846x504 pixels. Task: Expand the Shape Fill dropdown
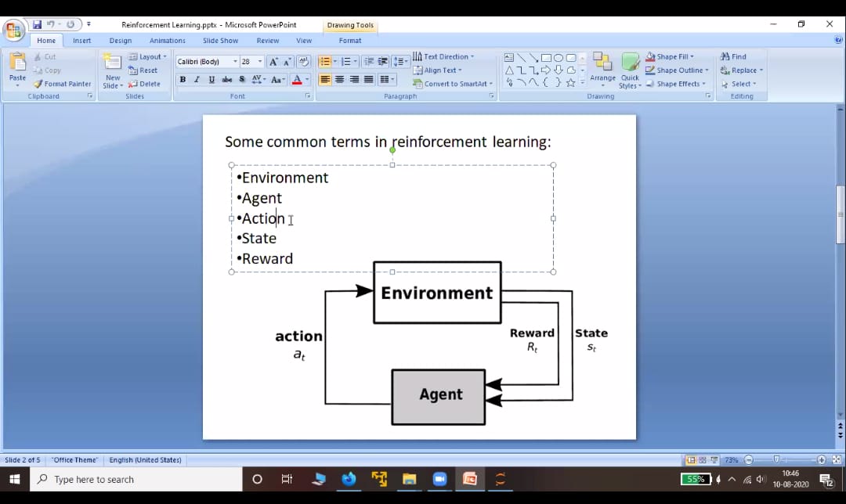click(671, 56)
